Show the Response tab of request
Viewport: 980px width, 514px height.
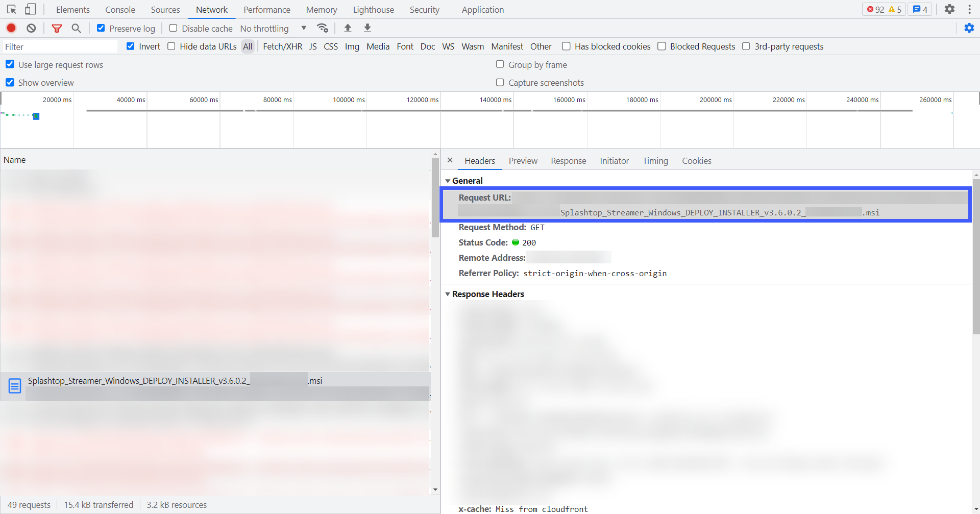pyautogui.click(x=569, y=161)
